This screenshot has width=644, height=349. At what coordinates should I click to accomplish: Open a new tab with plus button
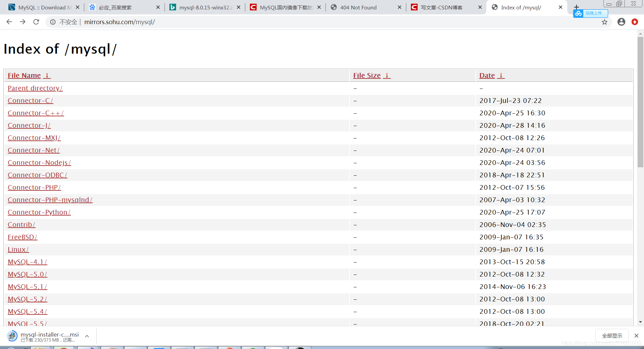click(x=576, y=7)
